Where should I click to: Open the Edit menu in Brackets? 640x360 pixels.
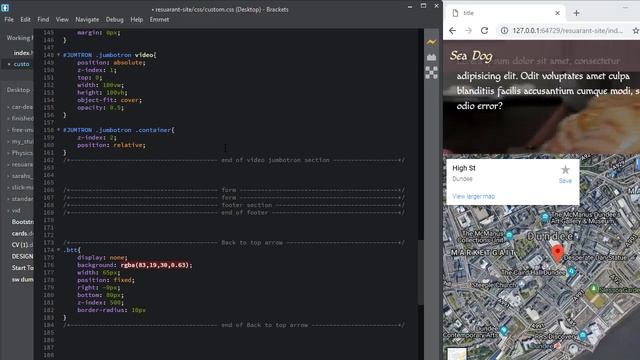tap(25, 20)
